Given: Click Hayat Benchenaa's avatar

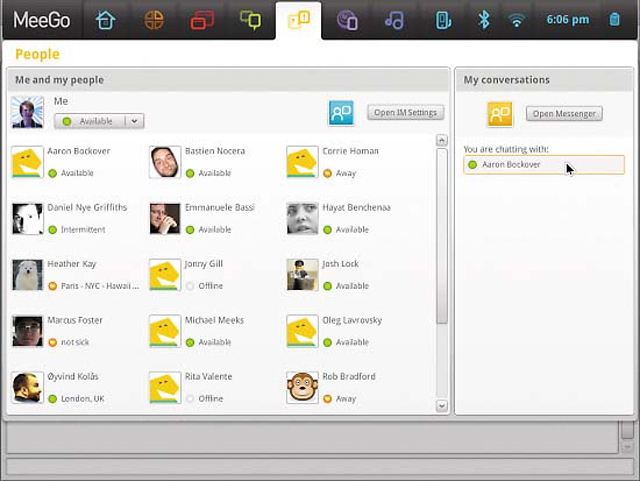Looking at the screenshot, I should (x=302, y=218).
